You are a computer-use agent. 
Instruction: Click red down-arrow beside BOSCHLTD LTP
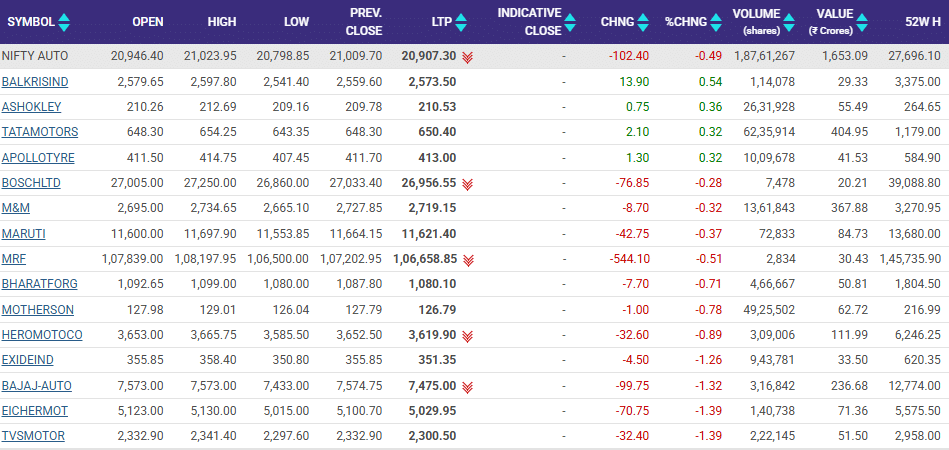[x=467, y=184]
